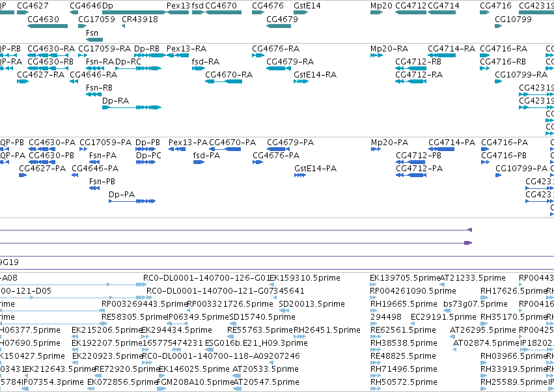Open the GstE14-PA protein label
The height and width of the screenshot is (392, 554).
pos(316,169)
